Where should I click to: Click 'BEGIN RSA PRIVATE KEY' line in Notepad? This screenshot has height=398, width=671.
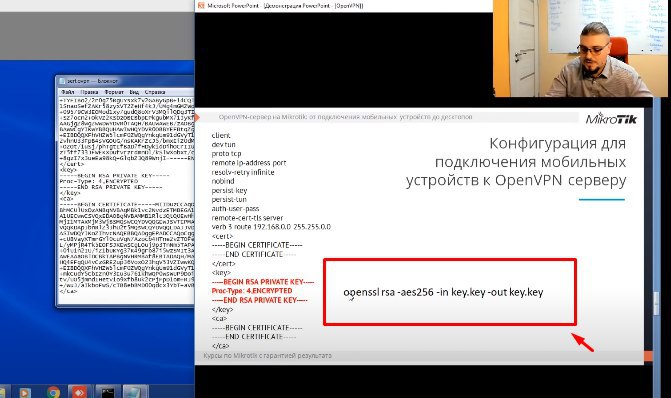coord(114,176)
